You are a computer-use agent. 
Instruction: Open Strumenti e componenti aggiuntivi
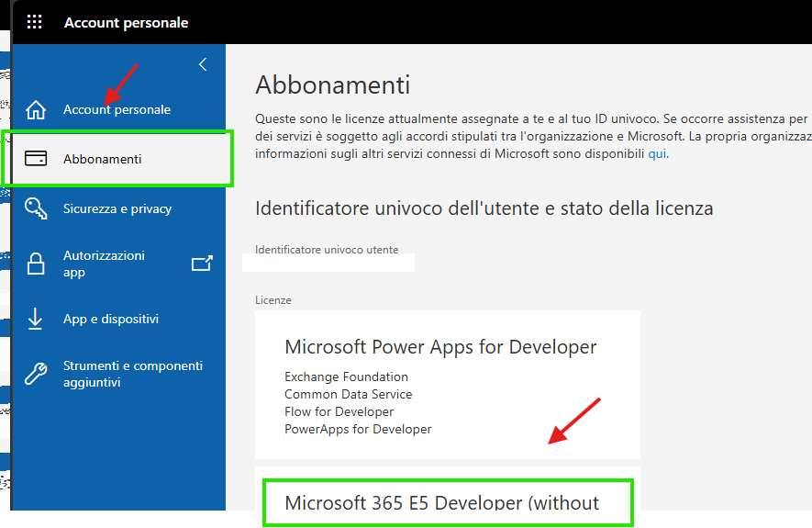pyautogui.click(x=132, y=374)
